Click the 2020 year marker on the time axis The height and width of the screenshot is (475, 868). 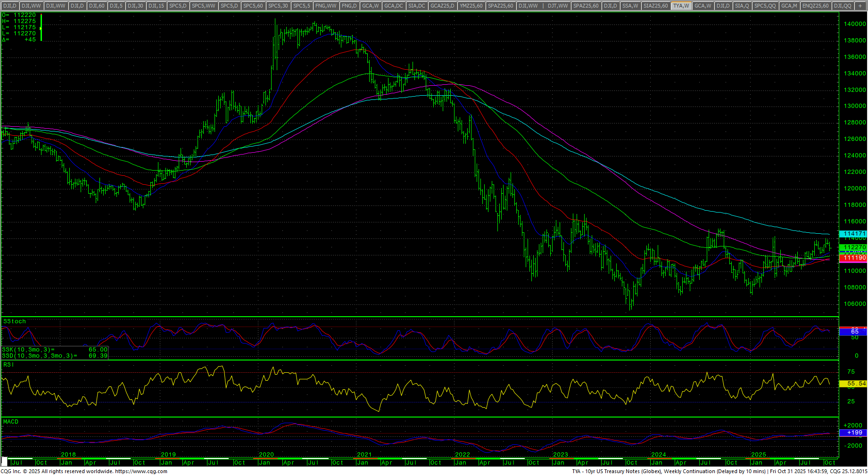266,455
